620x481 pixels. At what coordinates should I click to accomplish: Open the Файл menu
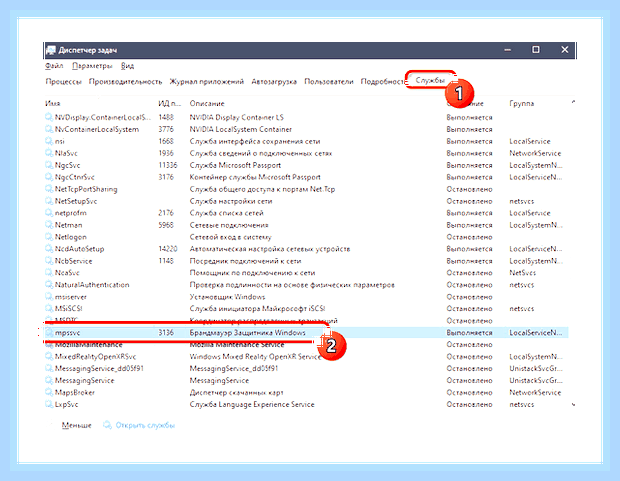tap(54, 66)
